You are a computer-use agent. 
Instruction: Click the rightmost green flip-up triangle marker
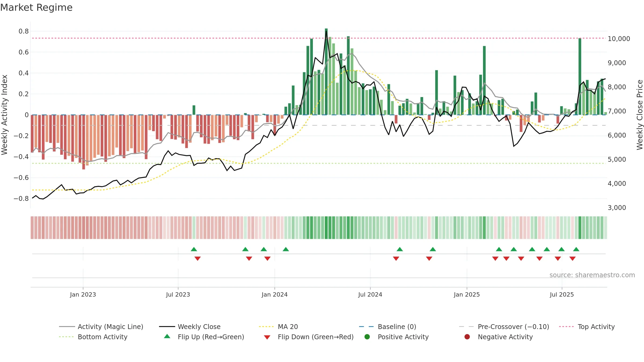576,249
